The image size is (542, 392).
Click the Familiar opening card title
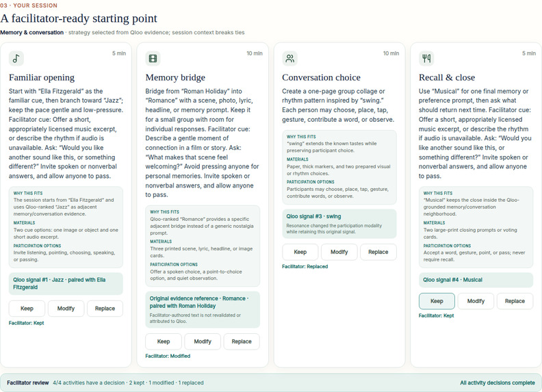[x=42, y=77]
